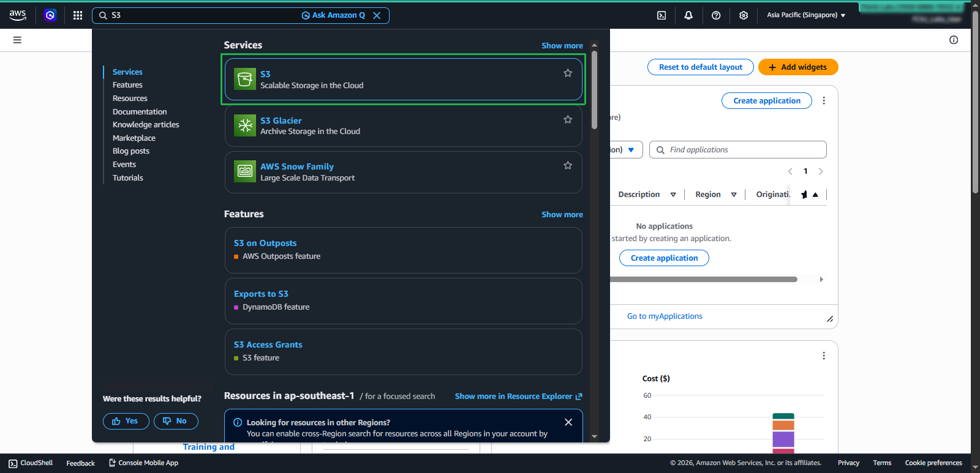Click the top Create application button

coord(767,101)
